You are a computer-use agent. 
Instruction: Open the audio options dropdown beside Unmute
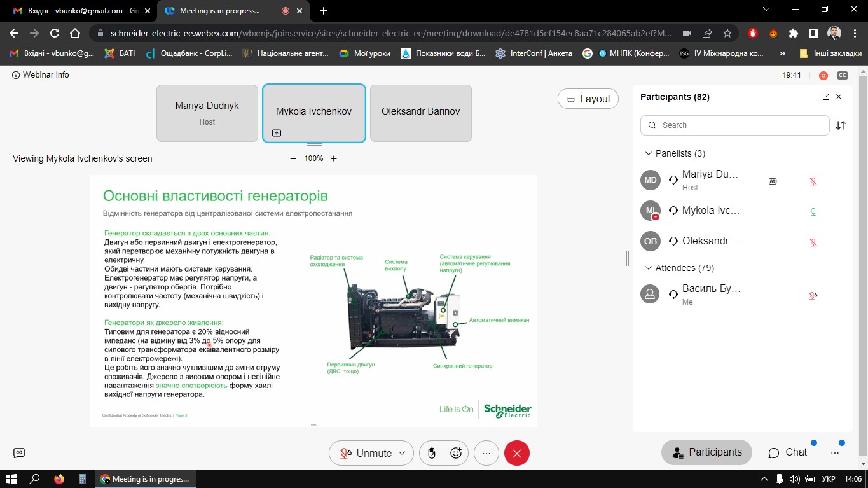click(402, 453)
